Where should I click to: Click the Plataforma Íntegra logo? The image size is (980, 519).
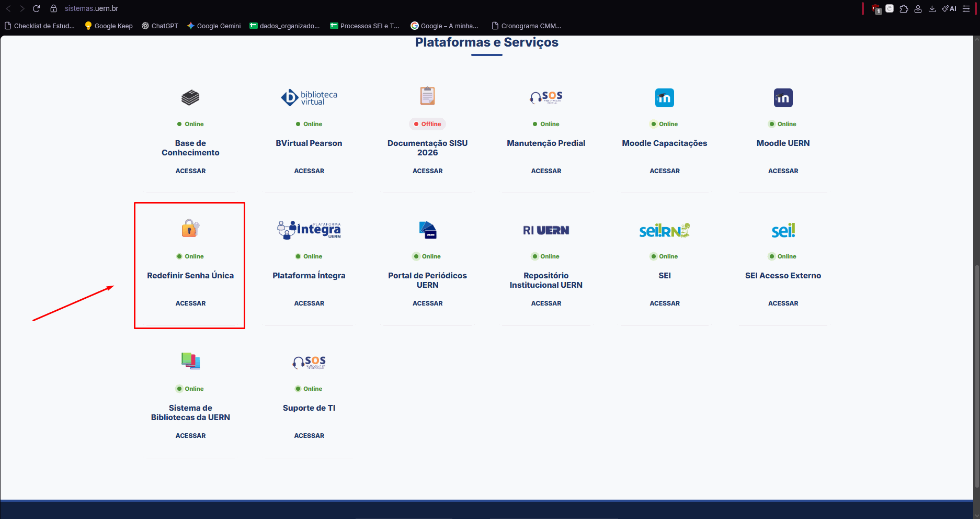[309, 230]
